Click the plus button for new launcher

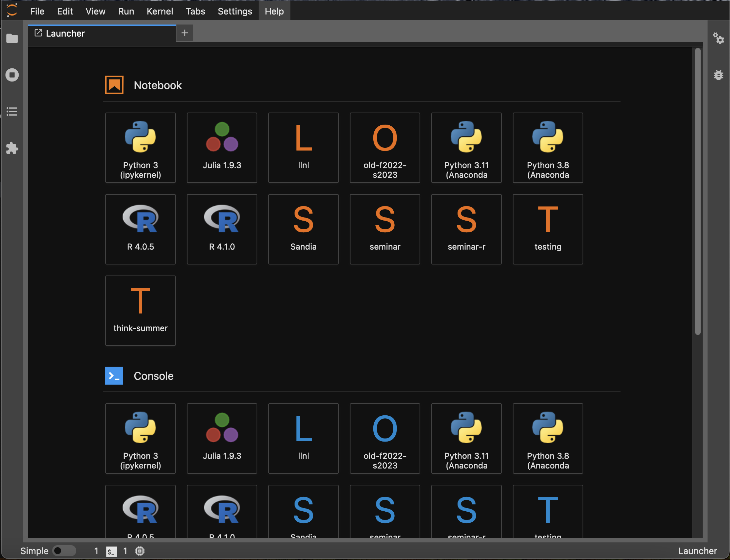click(x=185, y=33)
